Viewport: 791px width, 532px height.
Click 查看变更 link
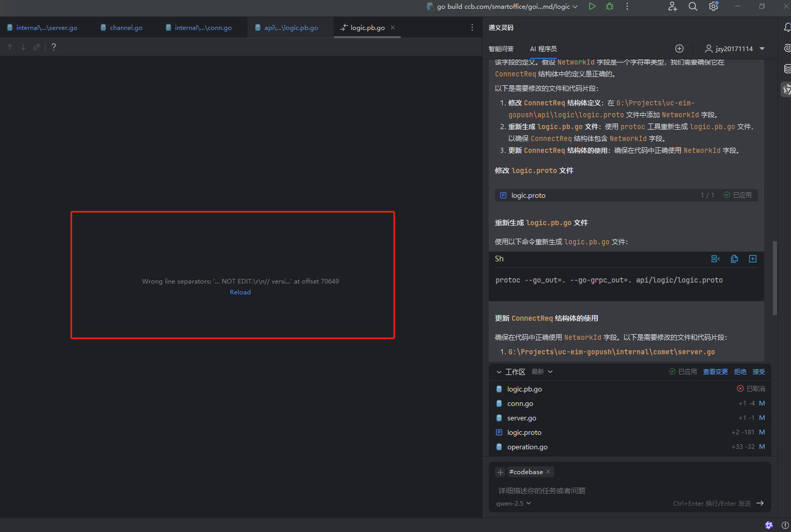715,372
